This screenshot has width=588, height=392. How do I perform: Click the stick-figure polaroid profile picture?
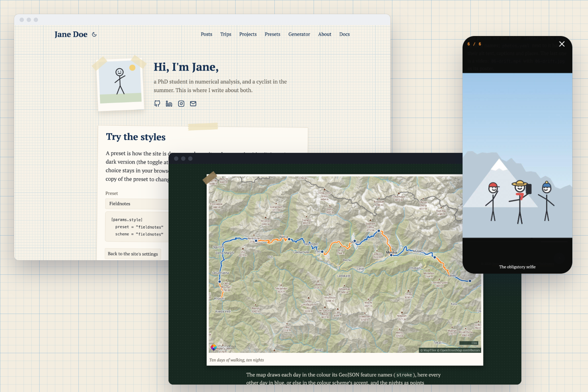pos(120,85)
